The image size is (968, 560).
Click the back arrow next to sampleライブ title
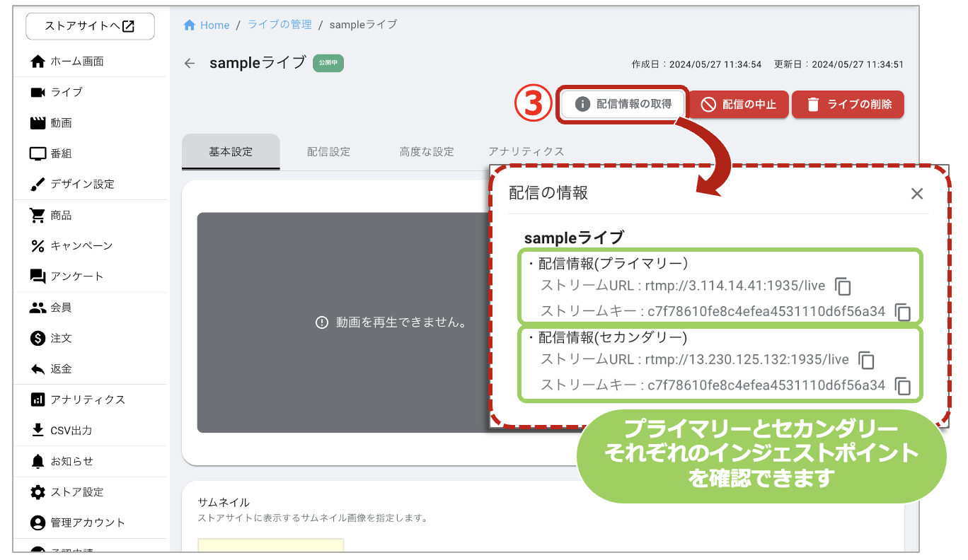tap(189, 63)
